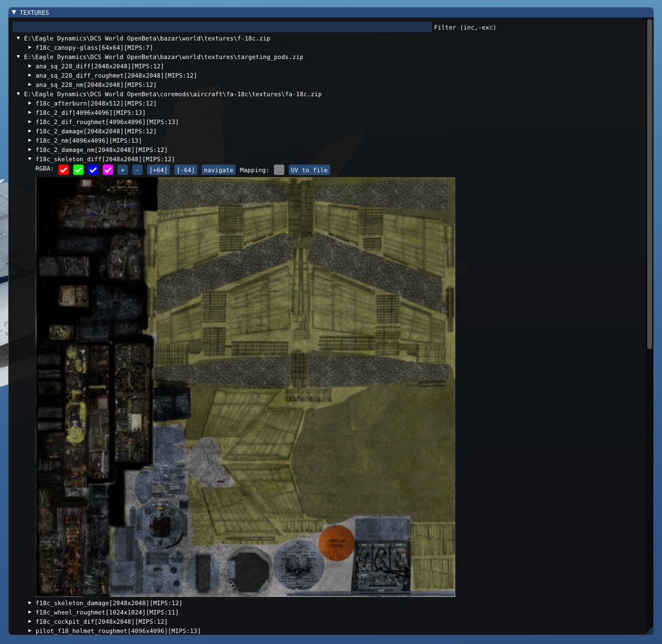
Task: Enable the gray Mapping checkbox
Action: coord(279,170)
